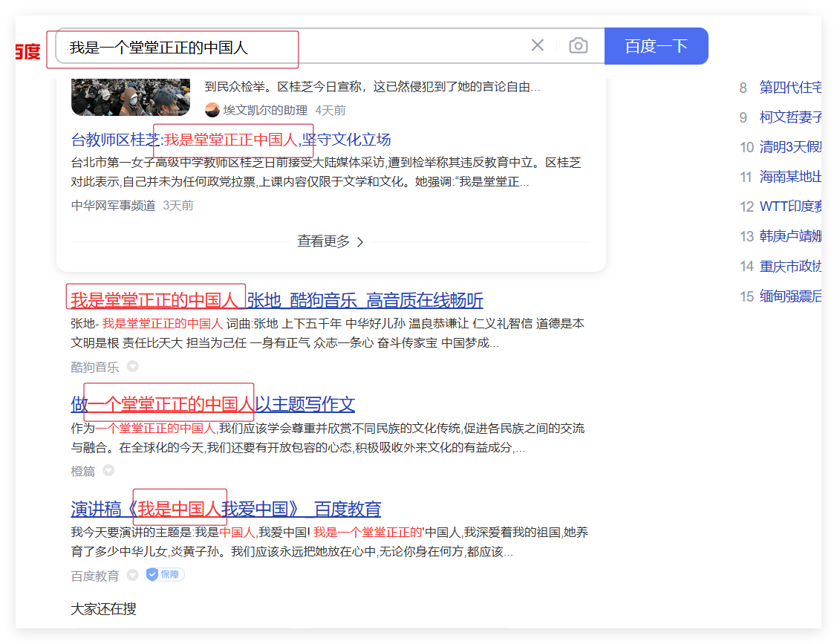Open the 做一个堂堂正正的中国人 essay result
The image size is (837, 644).
[x=212, y=404]
